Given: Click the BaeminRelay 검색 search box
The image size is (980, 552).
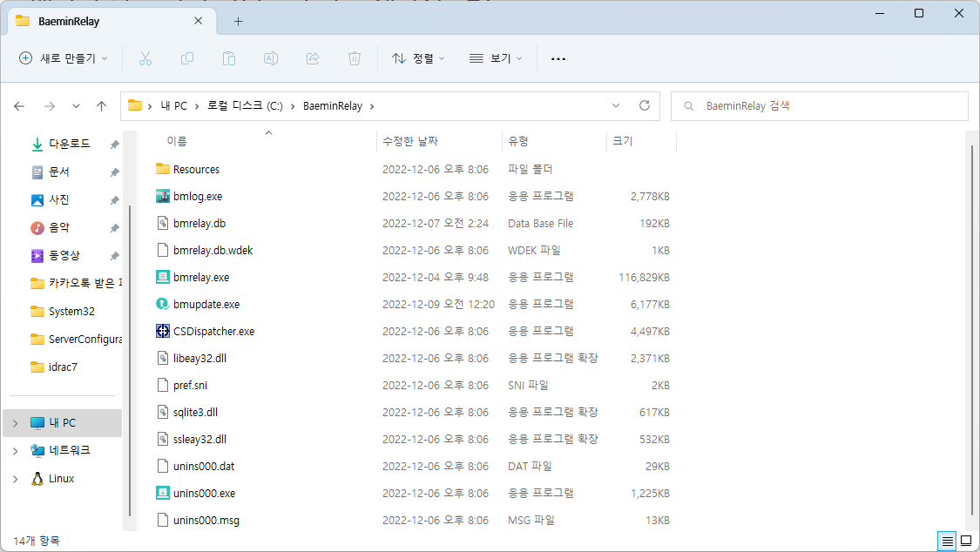Looking at the screenshot, I should pyautogui.click(x=820, y=106).
